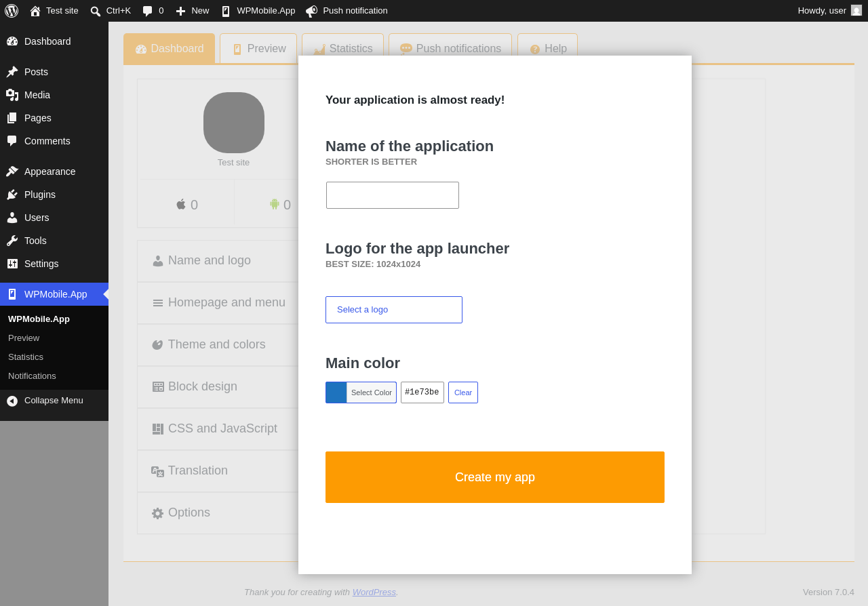Open the comments bubble in the admin bar
Screen dimensions: 868x606
(x=153, y=11)
